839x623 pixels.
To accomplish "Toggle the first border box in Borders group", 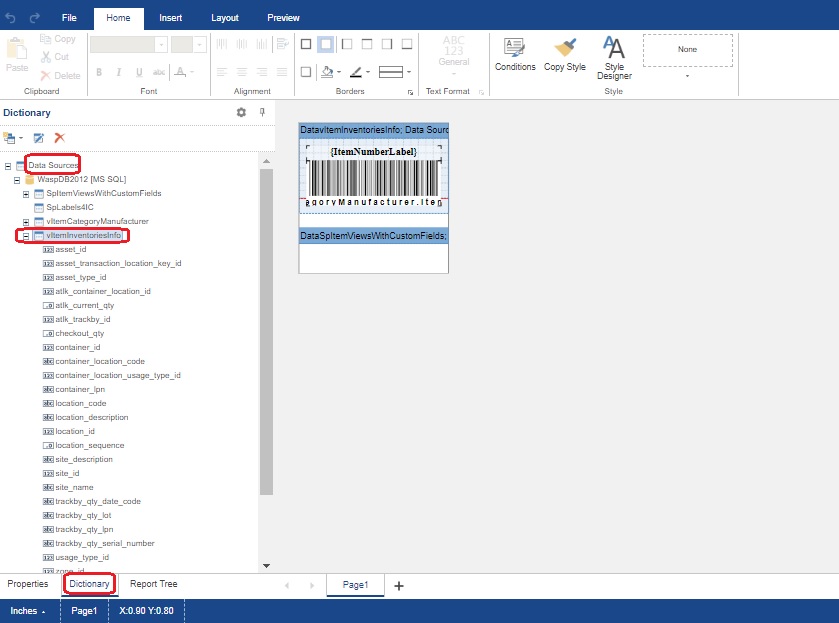I will tap(305, 44).
